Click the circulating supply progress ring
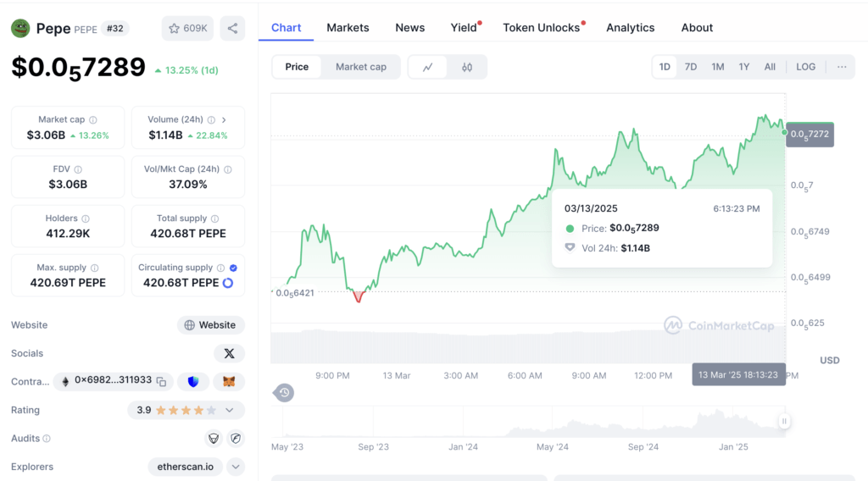Viewport: 868px width, 481px height. [x=228, y=283]
